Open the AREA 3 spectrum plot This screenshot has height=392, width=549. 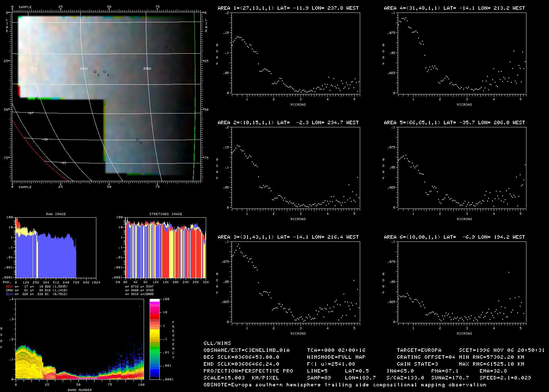pyautogui.click(x=296, y=282)
